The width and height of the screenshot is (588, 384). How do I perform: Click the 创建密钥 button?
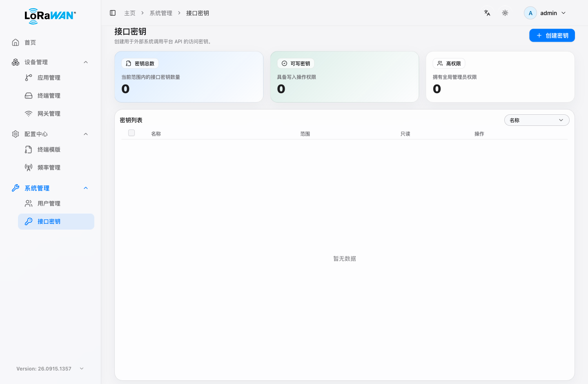point(552,36)
